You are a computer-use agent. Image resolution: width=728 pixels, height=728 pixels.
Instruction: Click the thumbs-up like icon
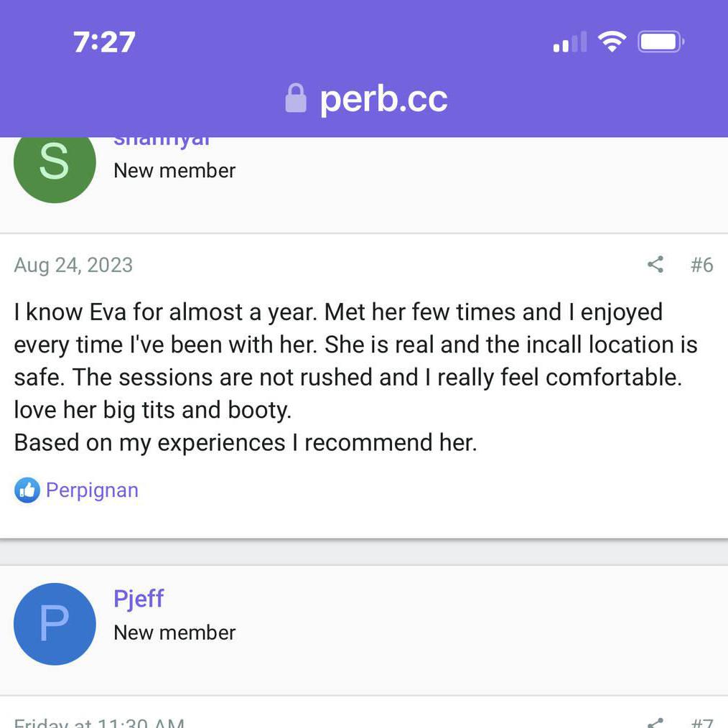point(27,490)
